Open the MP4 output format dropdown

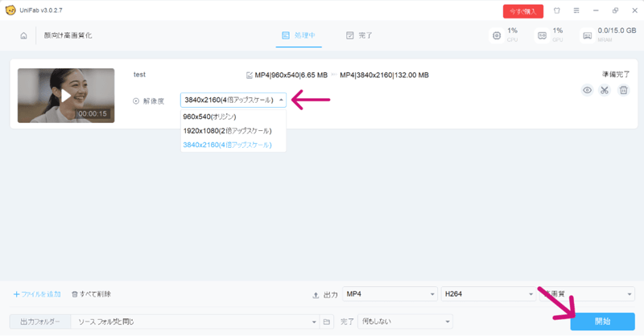point(390,294)
